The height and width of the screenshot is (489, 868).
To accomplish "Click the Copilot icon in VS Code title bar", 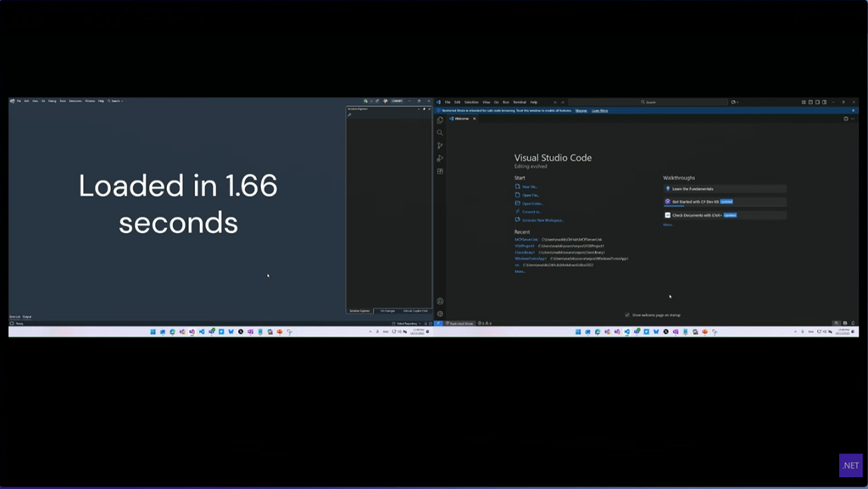I will (x=734, y=103).
